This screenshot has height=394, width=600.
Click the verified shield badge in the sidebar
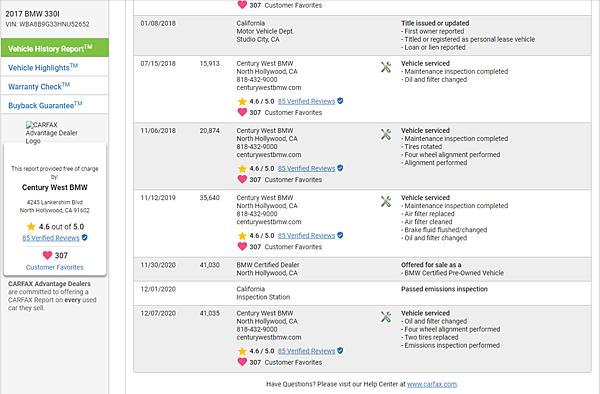[x=85, y=238]
